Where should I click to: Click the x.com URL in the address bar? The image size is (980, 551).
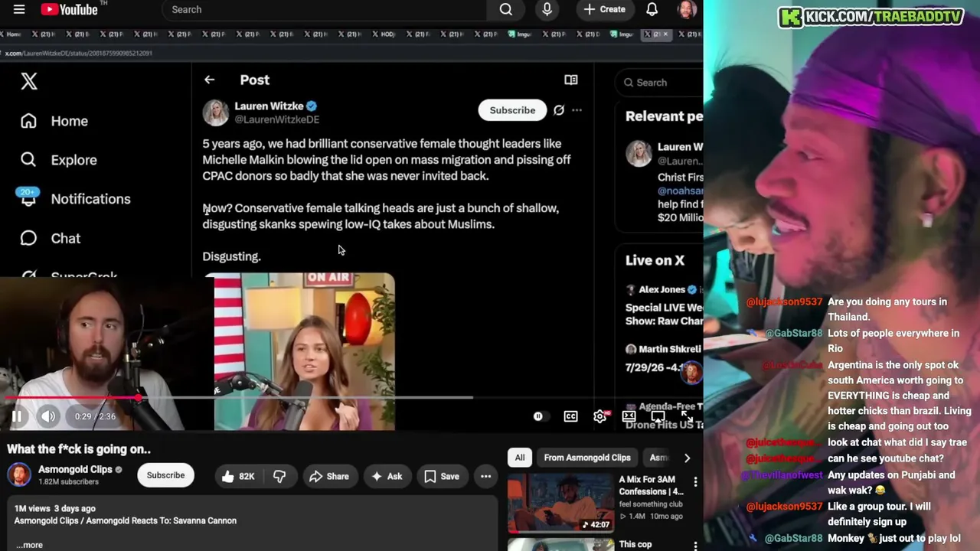point(80,53)
